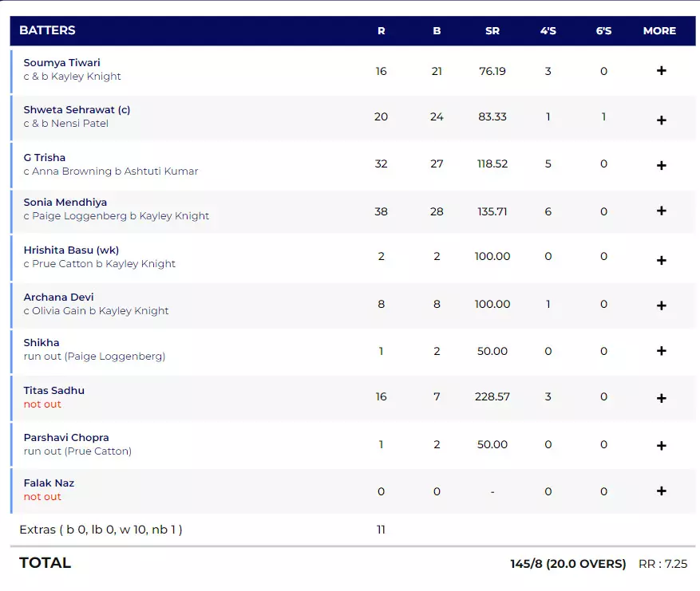Click the MORE column header
Viewport: 700px width, 591px height.
tap(659, 31)
